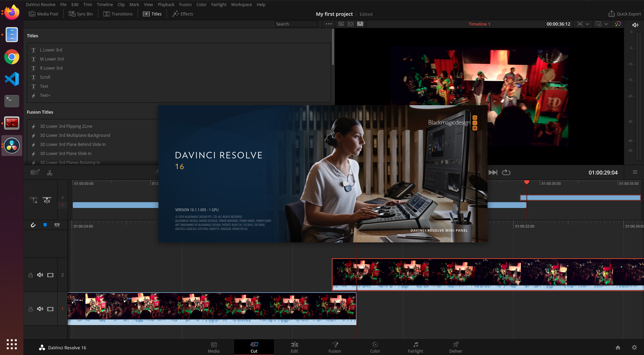Open Project Settings gear icon
This screenshot has width=644, height=355.
tap(634, 348)
